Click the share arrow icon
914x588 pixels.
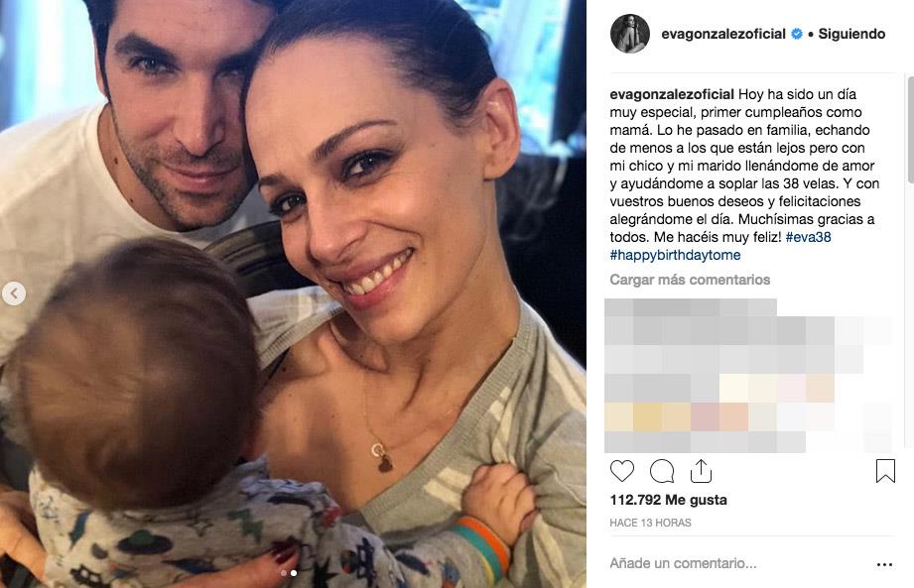coord(701,471)
